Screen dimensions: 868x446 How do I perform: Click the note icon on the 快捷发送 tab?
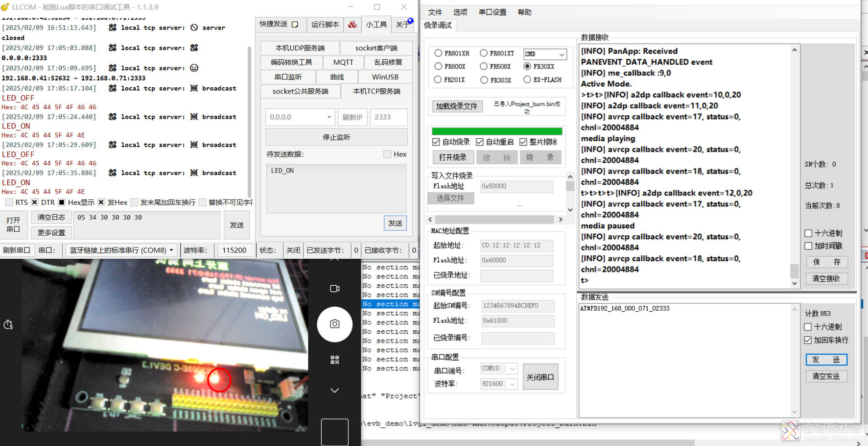pos(295,25)
